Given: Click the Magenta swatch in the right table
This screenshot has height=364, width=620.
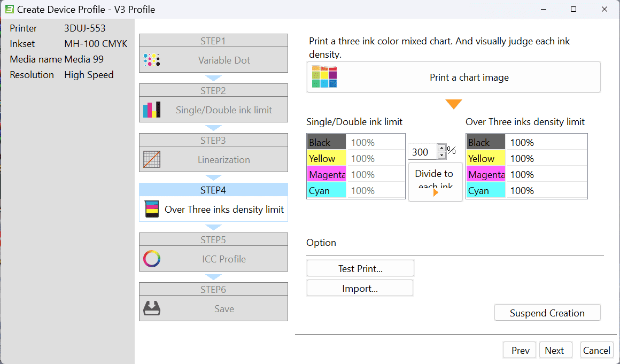Looking at the screenshot, I should coord(485,174).
